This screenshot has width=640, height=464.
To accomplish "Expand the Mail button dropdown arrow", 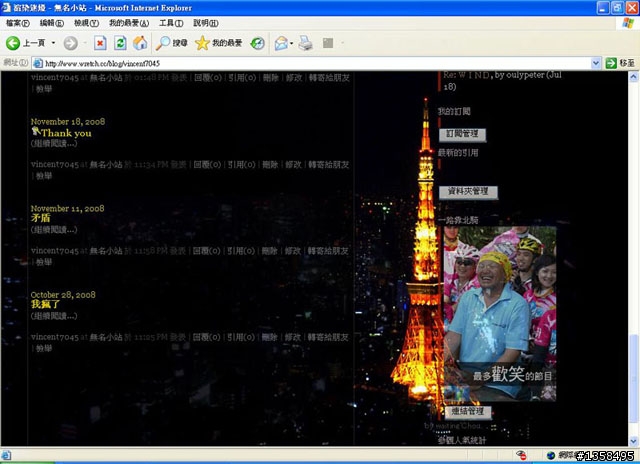I will click(x=291, y=43).
